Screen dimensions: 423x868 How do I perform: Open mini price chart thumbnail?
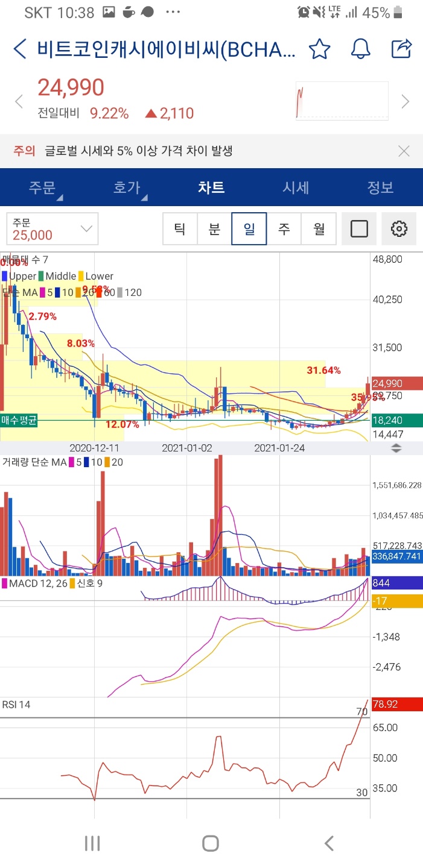click(x=342, y=100)
